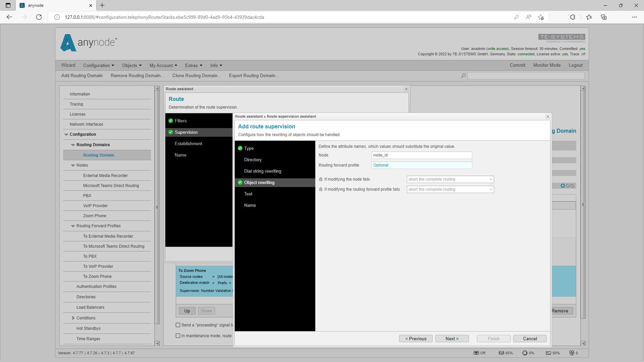Expand the Conditions tree node
This screenshot has width=644, height=362.
(73, 318)
